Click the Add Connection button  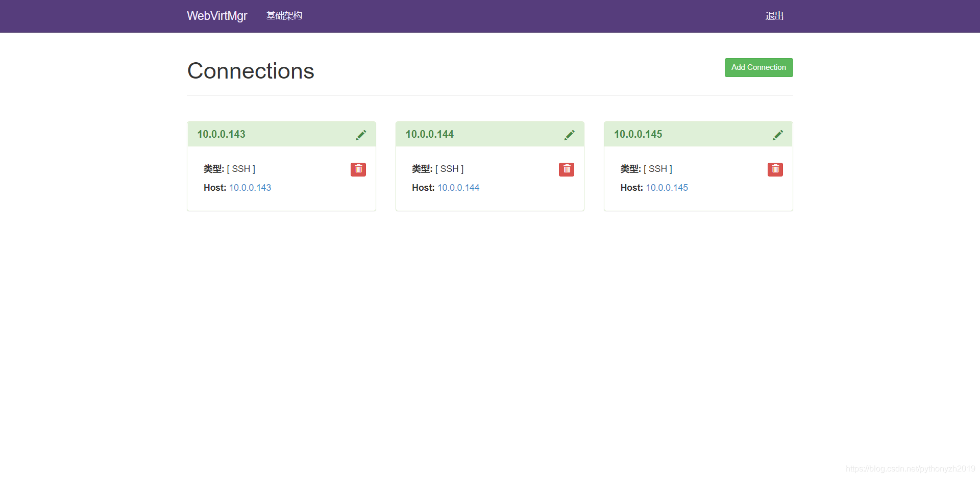pos(758,67)
